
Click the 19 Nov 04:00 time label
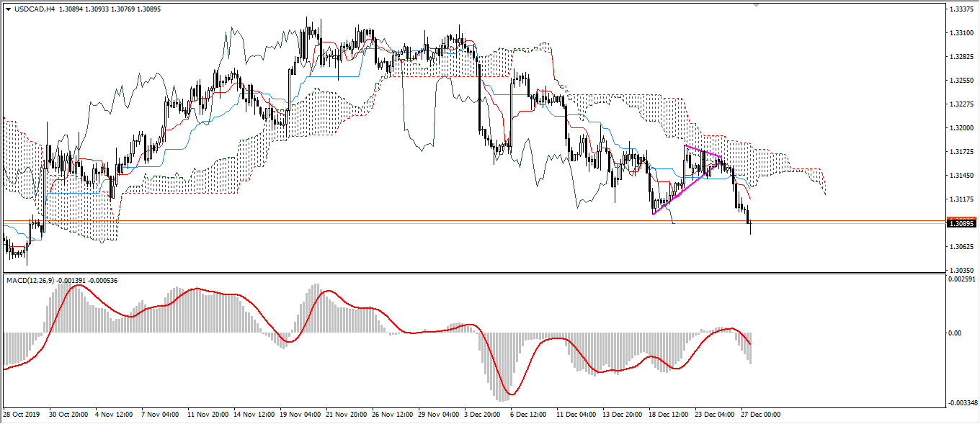click(300, 415)
